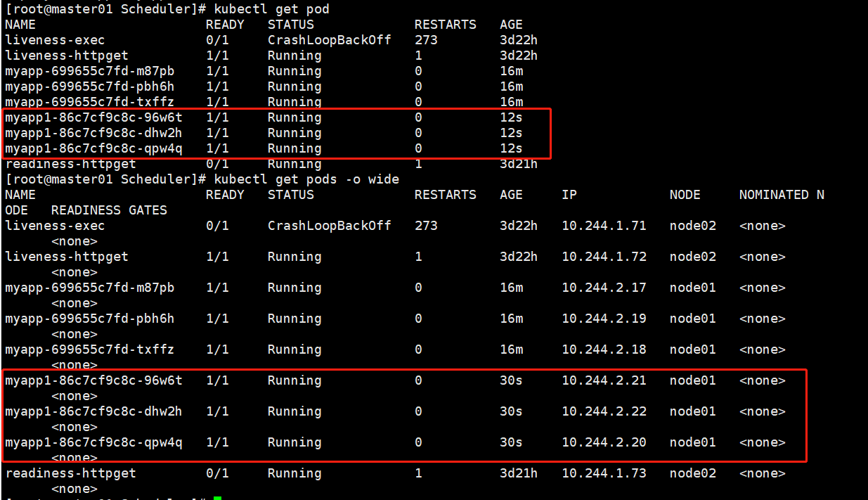The width and height of the screenshot is (868, 500).
Task: Select node02 in the 10.244.1.72 row
Action: (x=692, y=257)
